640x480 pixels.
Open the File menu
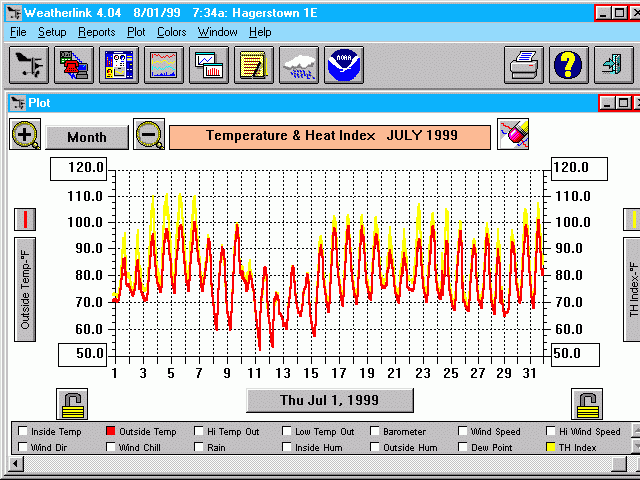[x=18, y=32]
